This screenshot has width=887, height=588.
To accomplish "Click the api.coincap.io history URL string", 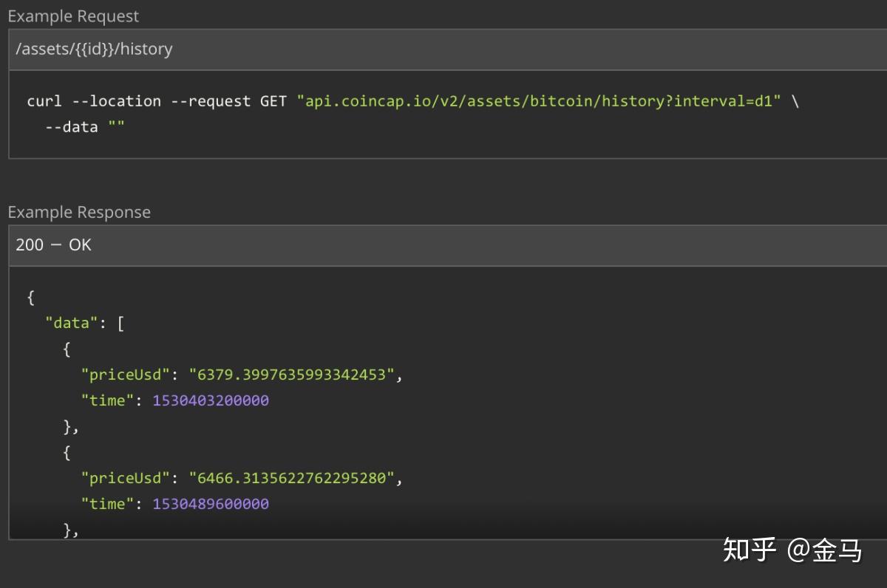I will 539,101.
